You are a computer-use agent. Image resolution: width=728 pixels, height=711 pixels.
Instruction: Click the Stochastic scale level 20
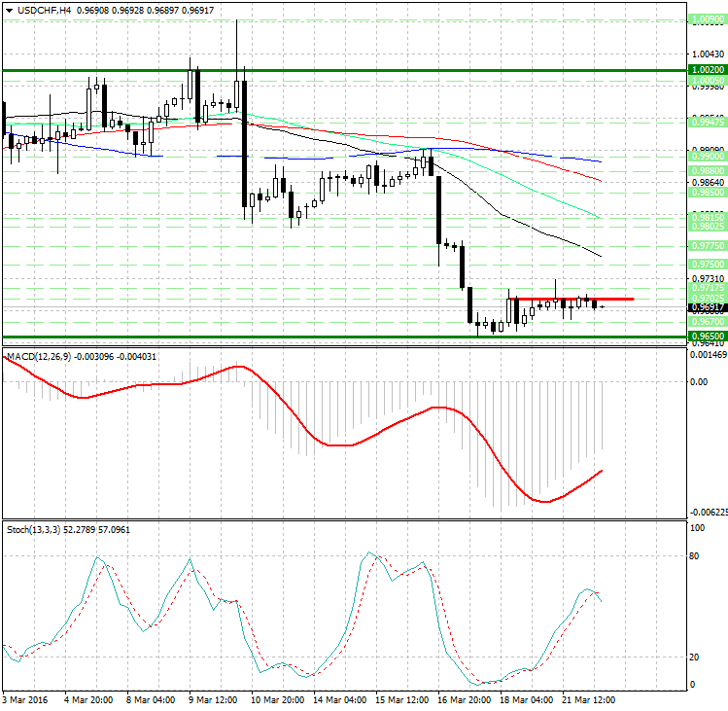[x=694, y=658]
